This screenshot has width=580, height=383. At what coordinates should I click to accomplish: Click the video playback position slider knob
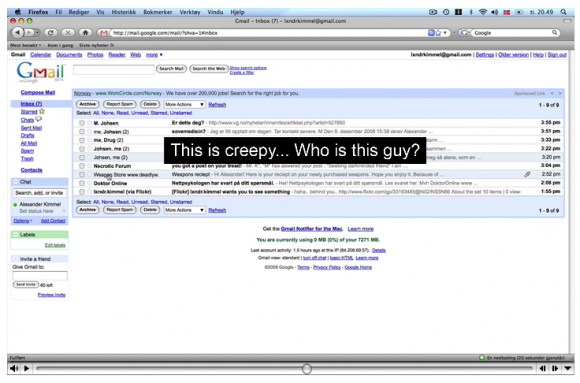pos(307,369)
